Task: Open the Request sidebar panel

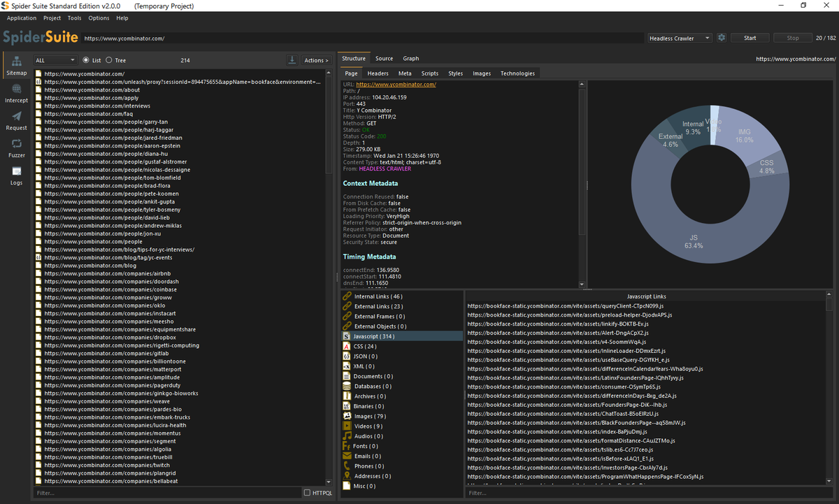Action: pos(17,121)
